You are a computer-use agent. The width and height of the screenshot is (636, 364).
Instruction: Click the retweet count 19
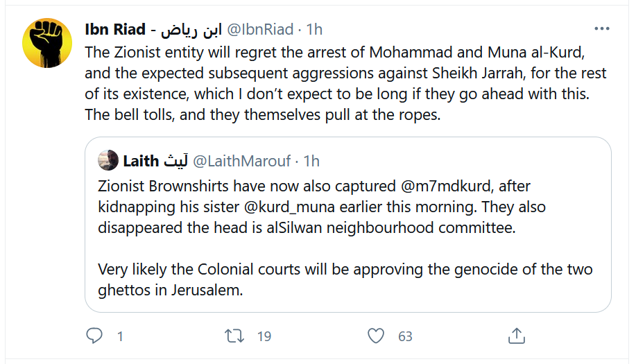264,337
